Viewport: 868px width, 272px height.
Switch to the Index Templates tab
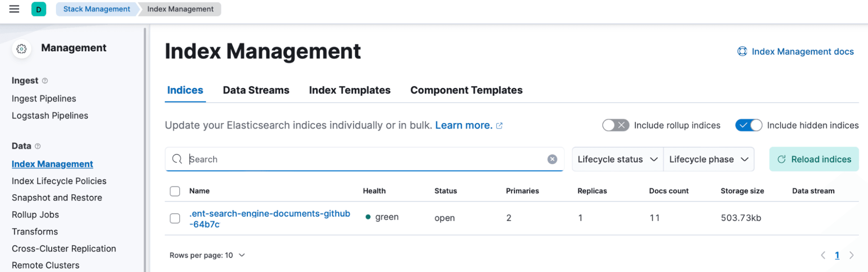350,90
